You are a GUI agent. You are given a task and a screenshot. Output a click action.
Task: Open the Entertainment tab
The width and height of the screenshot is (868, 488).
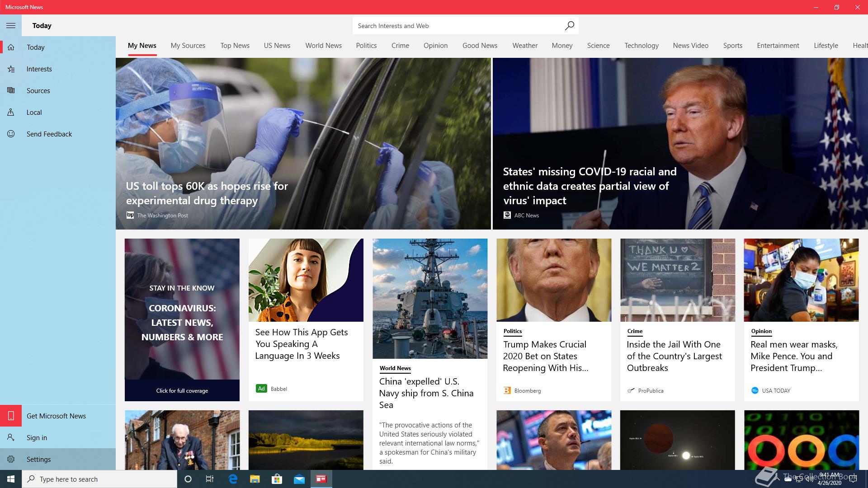[778, 46]
